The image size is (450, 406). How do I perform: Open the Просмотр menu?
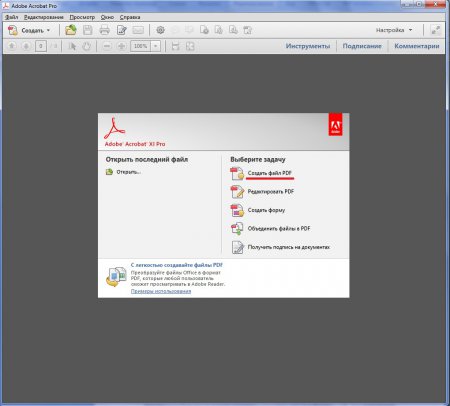click(x=82, y=17)
